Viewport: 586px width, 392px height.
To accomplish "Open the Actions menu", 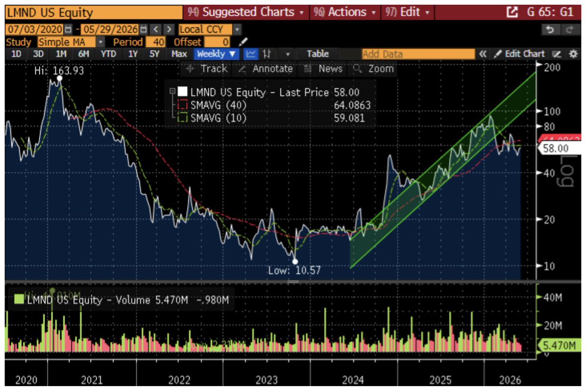I will (345, 12).
